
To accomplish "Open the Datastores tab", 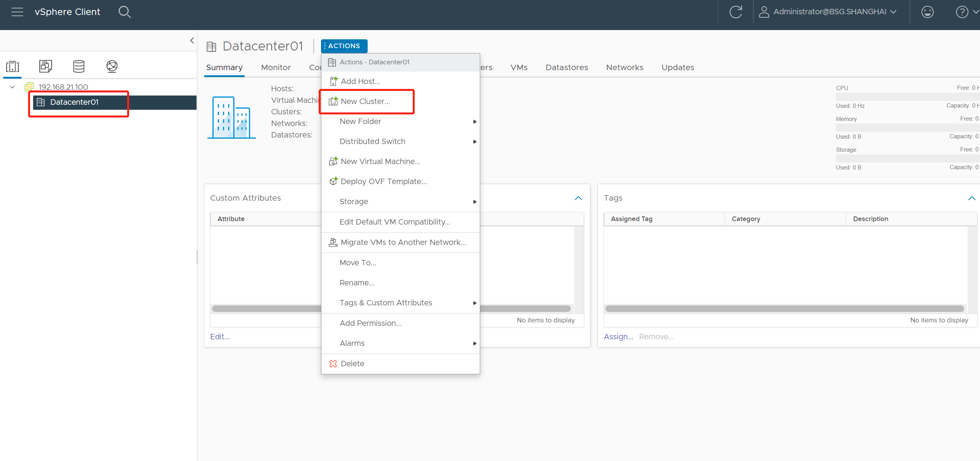I will [566, 67].
